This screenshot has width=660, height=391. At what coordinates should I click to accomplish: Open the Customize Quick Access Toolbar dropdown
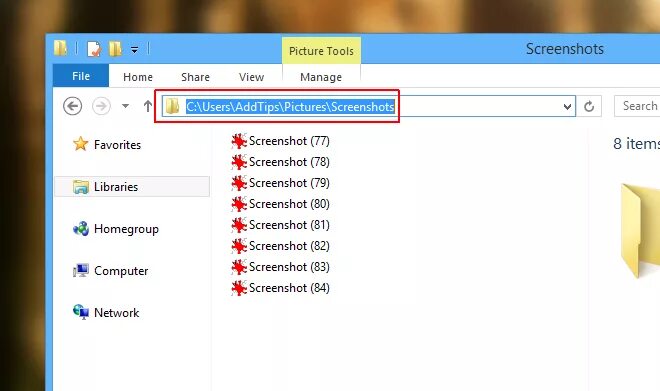(x=134, y=50)
